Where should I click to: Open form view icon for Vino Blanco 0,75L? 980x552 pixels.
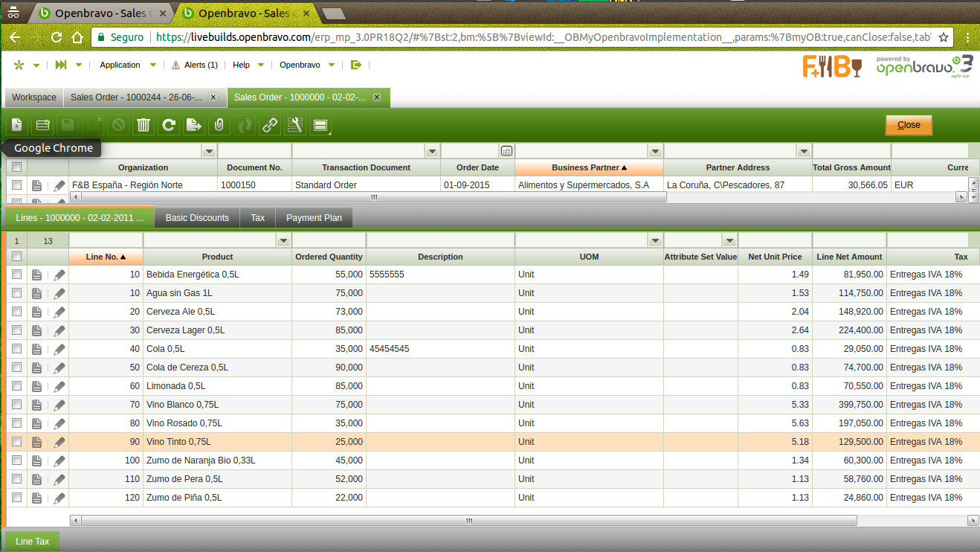(36, 405)
